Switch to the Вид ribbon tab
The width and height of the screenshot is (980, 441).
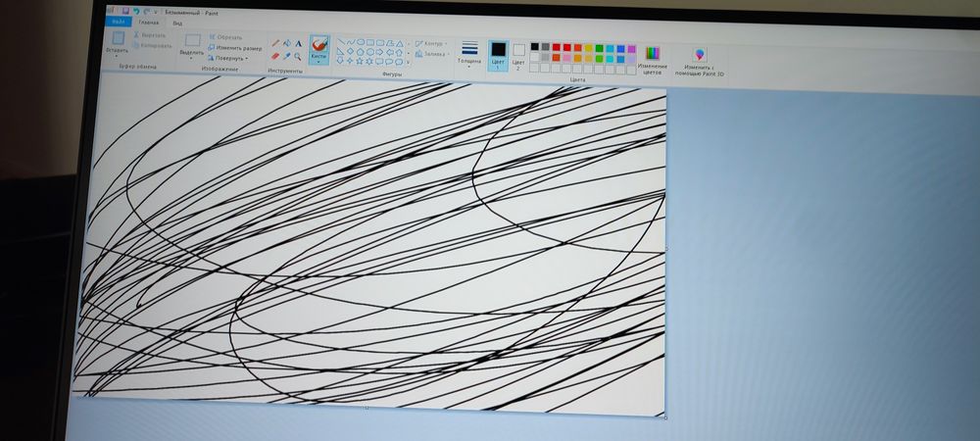(x=177, y=24)
